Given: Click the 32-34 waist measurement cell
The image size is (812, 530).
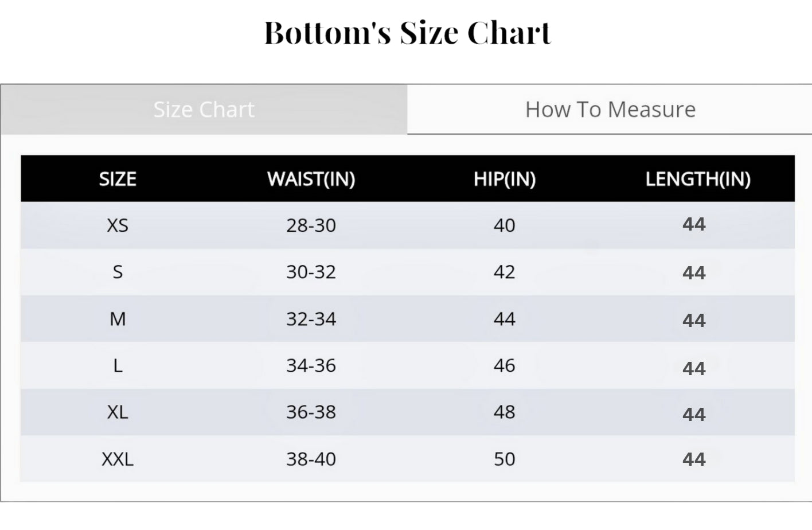Looking at the screenshot, I should [x=311, y=319].
